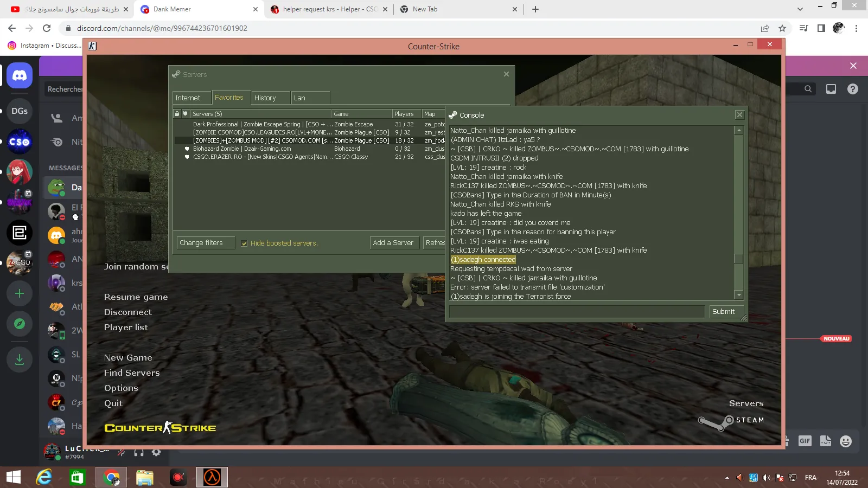Open Discord home direct messages icon

(x=20, y=76)
